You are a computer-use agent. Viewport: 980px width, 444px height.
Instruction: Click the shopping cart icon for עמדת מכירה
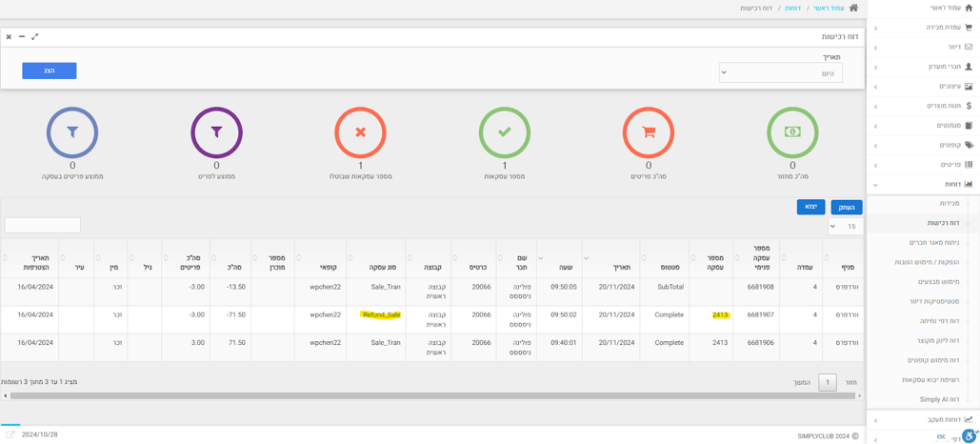pos(969,28)
